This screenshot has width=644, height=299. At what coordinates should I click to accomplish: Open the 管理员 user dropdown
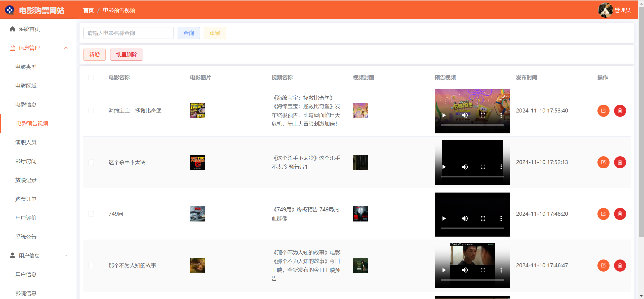(x=622, y=10)
